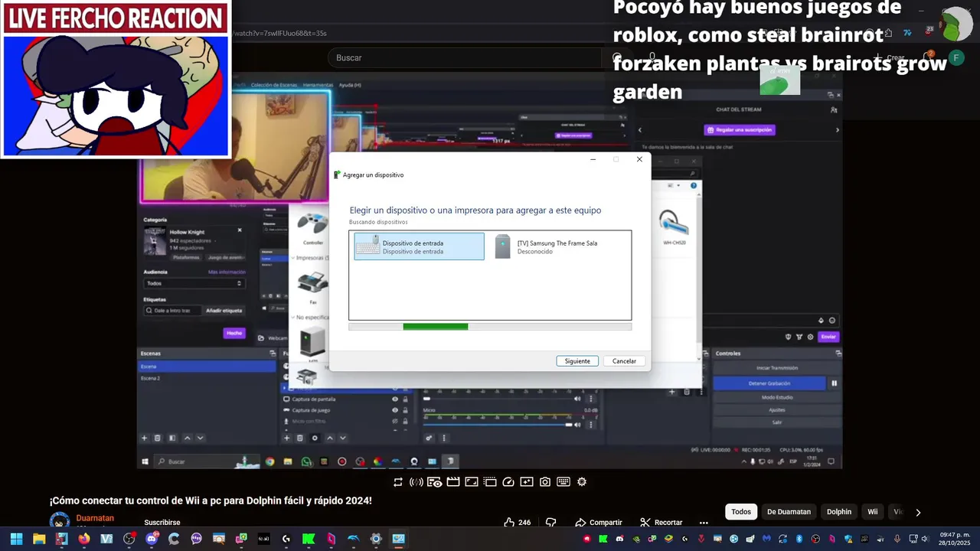The height and width of the screenshot is (551, 980).
Task: Click Cancelar in Agregar un dispositivo dialog
Action: pos(624,361)
